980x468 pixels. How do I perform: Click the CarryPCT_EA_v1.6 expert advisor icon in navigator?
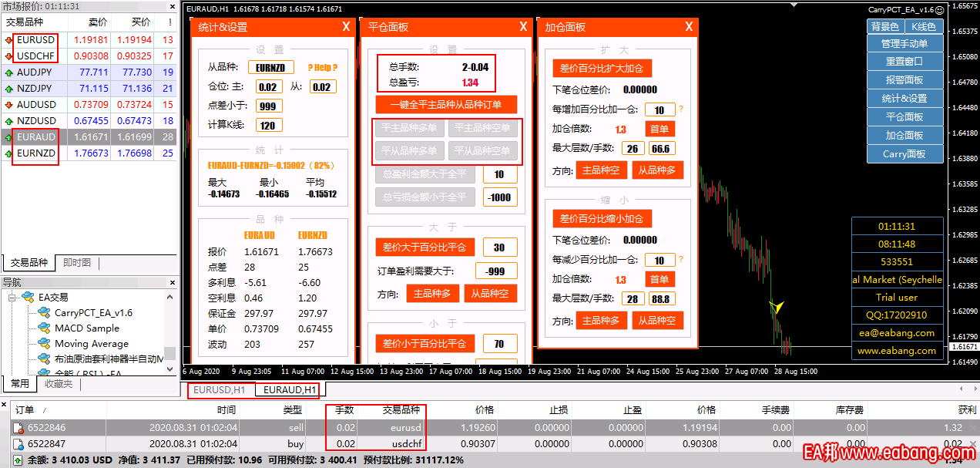[x=44, y=312]
